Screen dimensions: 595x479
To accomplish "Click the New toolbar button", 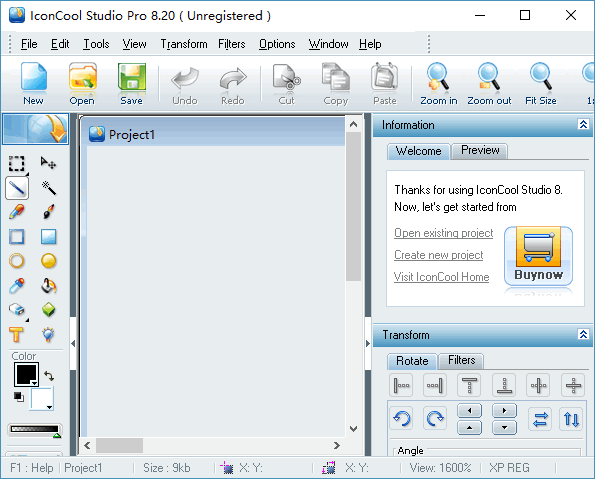I will (33, 84).
